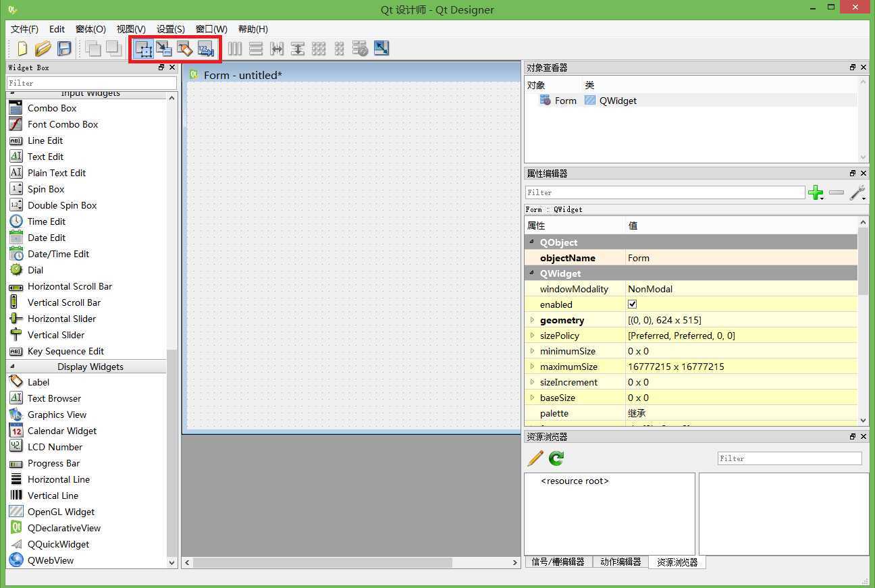
Task: Click the Open folder toolbar icon
Action: [x=43, y=49]
